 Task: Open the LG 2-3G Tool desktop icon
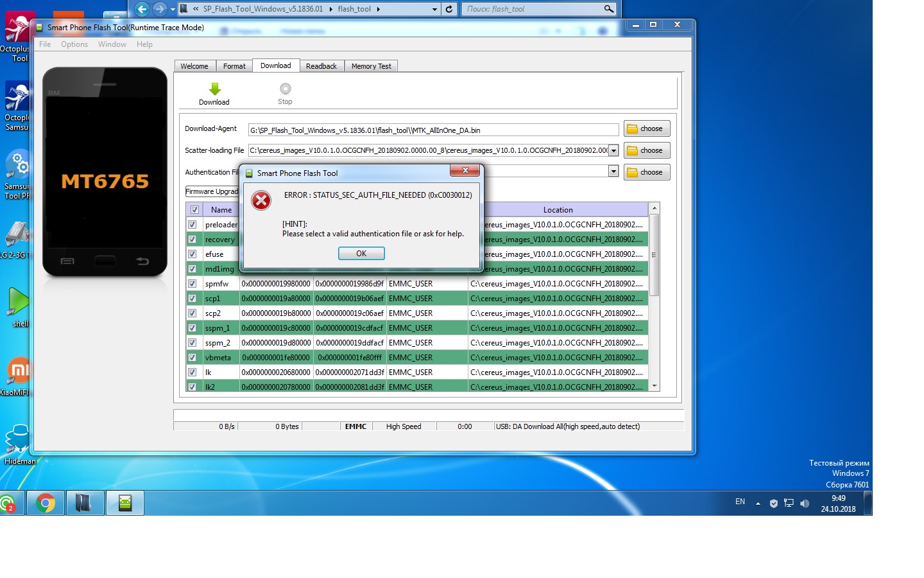click(x=15, y=240)
